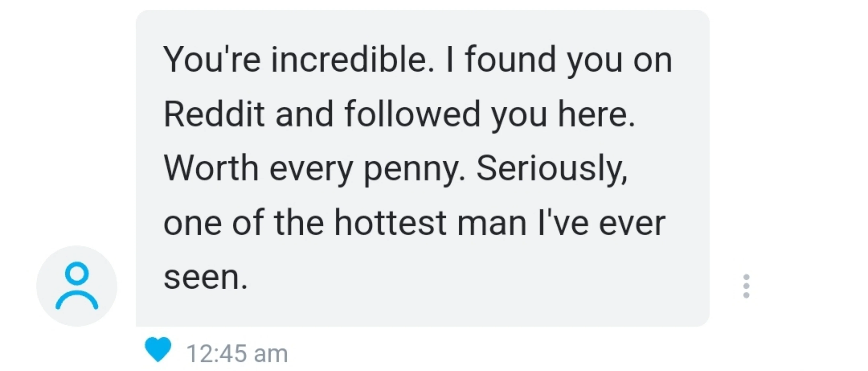This screenshot has width=868, height=371.
Task: Click the word "and" after Reddit
Action: [x=304, y=114]
